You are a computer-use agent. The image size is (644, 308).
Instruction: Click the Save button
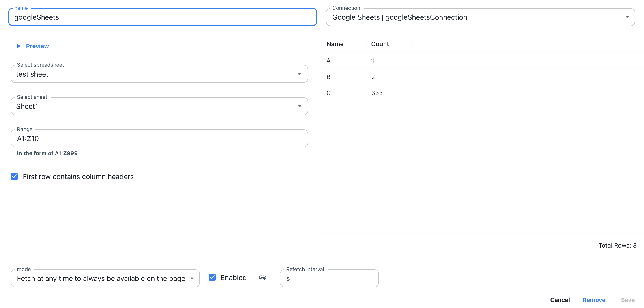pyautogui.click(x=628, y=300)
